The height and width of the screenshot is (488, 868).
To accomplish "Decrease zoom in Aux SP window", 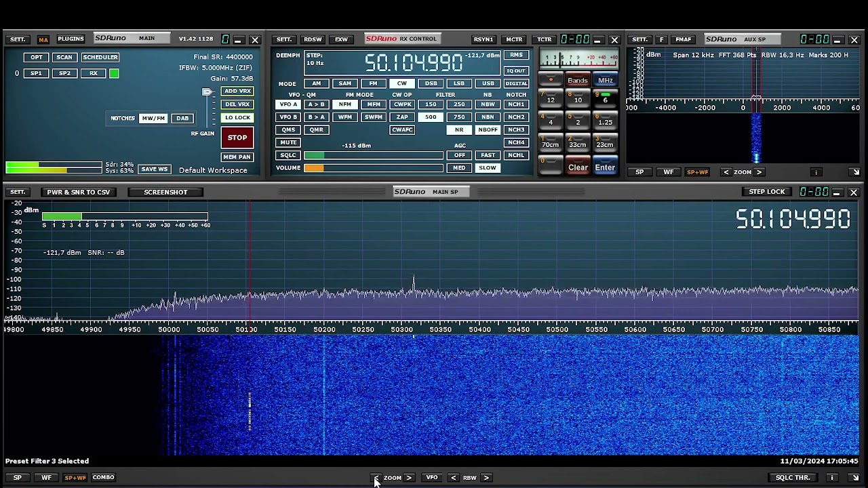I will click(726, 172).
